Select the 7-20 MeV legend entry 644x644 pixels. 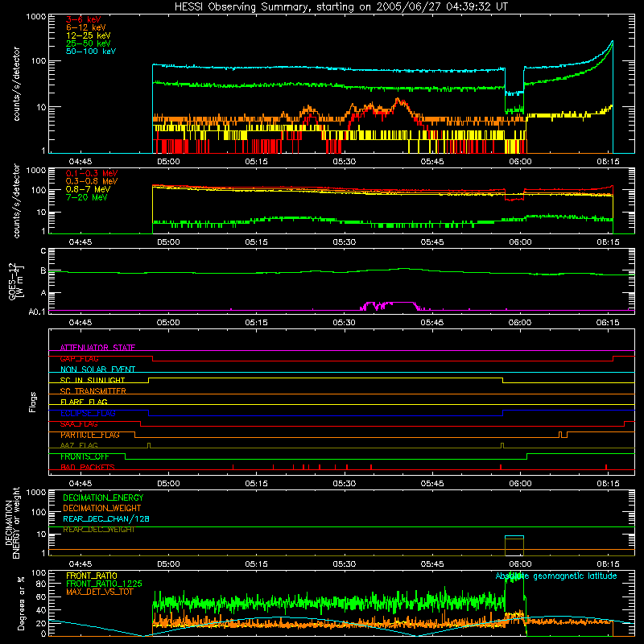click(x=87, y=197)
